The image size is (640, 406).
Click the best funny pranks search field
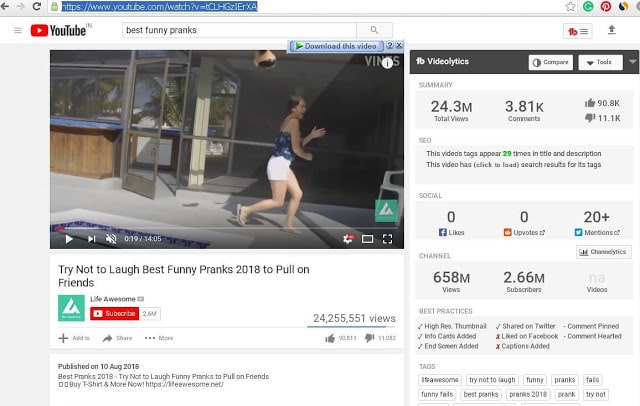pyautogui.click(x=239, y=30)
